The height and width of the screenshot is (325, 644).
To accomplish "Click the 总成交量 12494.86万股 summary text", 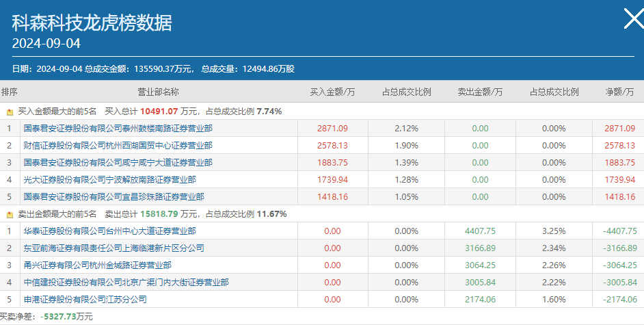I will point(248,69).
